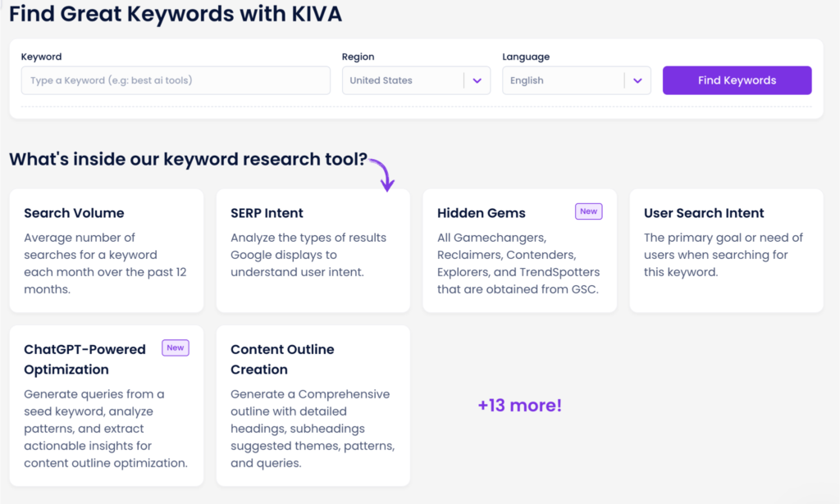Click the SERP Intent description about Google results

(x=308, y=255)
